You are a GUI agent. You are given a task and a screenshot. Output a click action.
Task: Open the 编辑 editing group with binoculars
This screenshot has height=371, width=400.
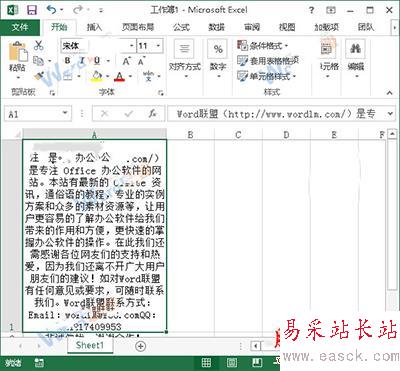click(356, 59)
